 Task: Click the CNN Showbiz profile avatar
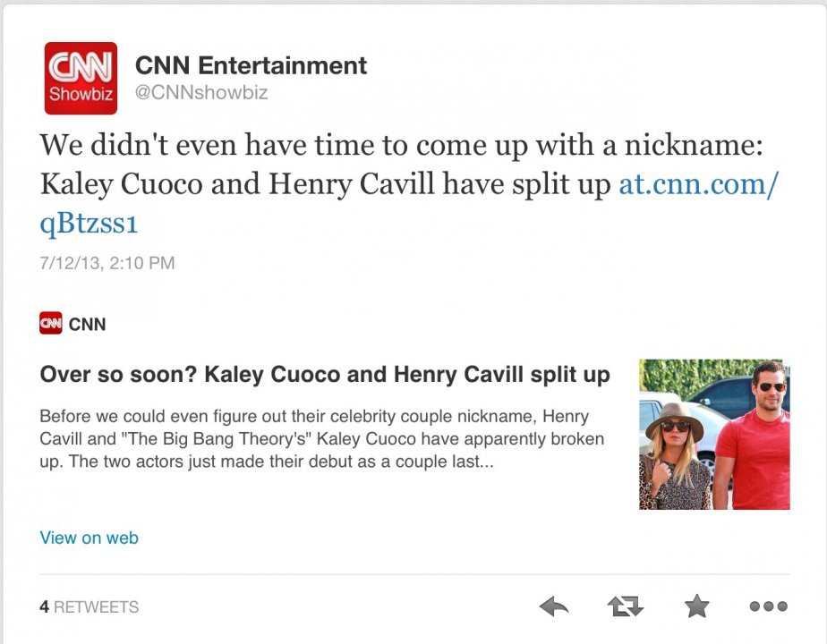point(81,78)
